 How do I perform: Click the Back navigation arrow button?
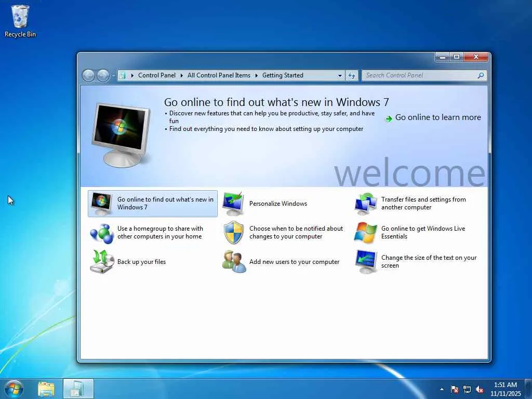point(88,75)
